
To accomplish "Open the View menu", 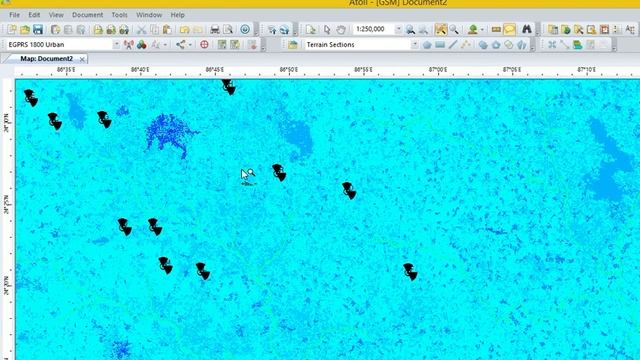I will click(56, 15).
